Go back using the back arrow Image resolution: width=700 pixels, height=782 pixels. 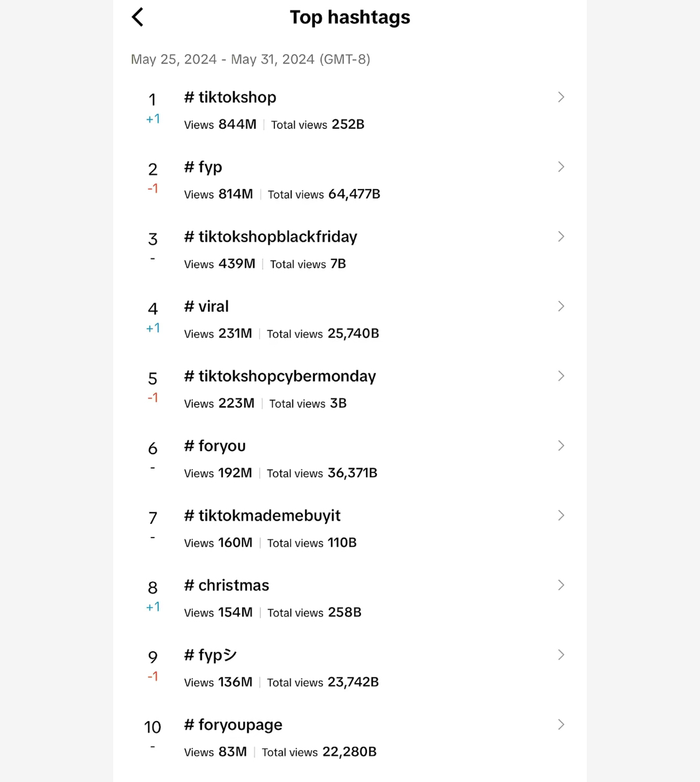138,17
